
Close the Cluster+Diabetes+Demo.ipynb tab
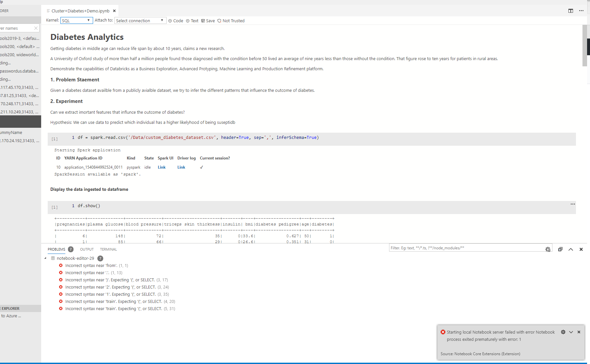coord(114,11)
